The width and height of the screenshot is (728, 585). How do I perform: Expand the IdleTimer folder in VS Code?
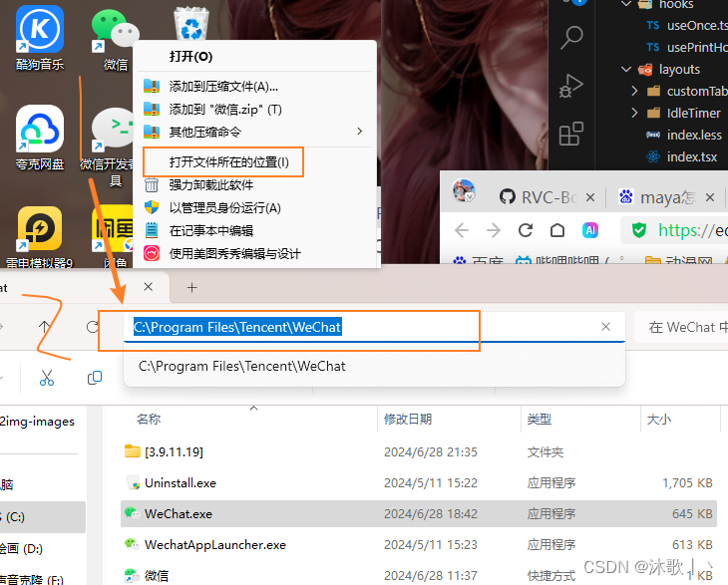(x=634, y=113)
